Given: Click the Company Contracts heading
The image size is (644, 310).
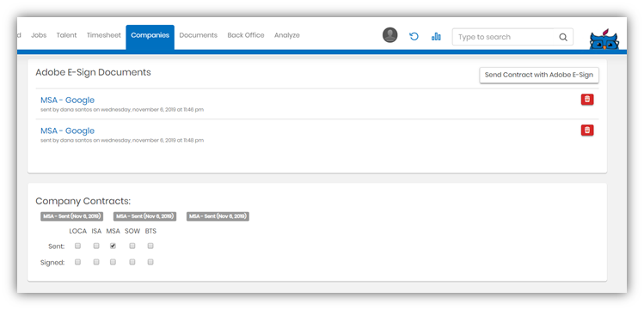Looking at the screenshot, I should pyautogui.click(x=83, y=201).
